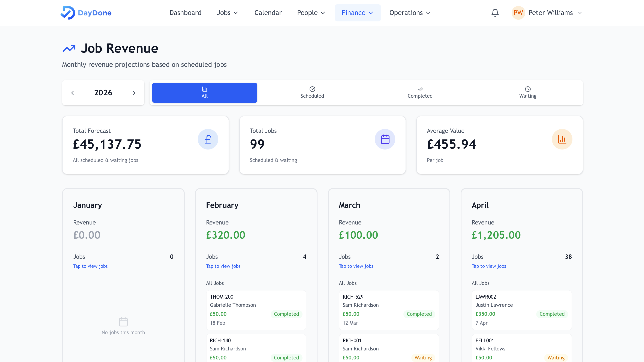Click the 12 Mar date on RICH-529
The width and height of the screenshot is (644, 362).
(x=350, y=323)
